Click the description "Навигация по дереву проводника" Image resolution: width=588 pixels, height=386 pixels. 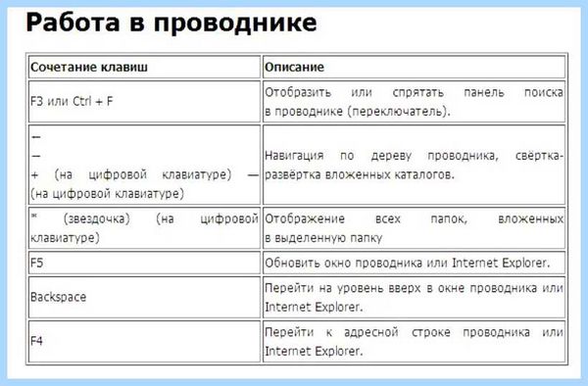[x=414, y=165]
